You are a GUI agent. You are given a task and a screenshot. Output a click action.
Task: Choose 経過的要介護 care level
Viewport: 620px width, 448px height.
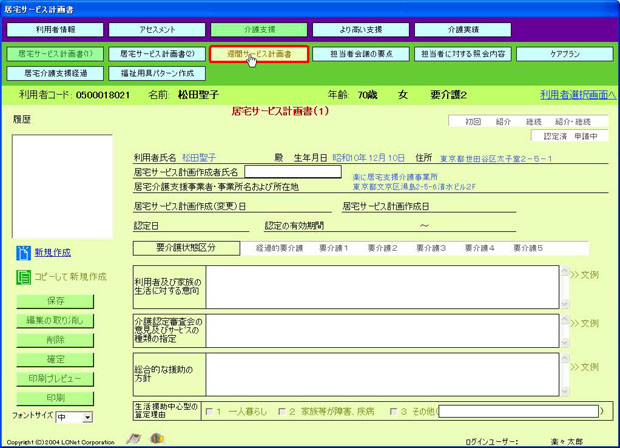[x=279, y=248]
